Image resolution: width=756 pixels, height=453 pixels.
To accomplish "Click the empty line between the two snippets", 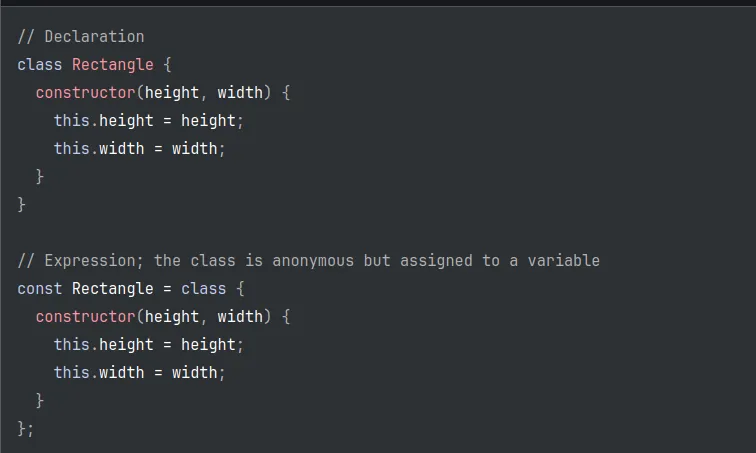I will point(300,232).
